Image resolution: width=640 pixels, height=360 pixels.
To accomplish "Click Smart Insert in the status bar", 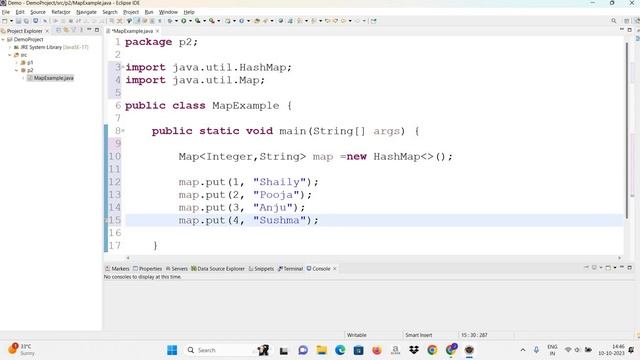I will pos(418,335).
